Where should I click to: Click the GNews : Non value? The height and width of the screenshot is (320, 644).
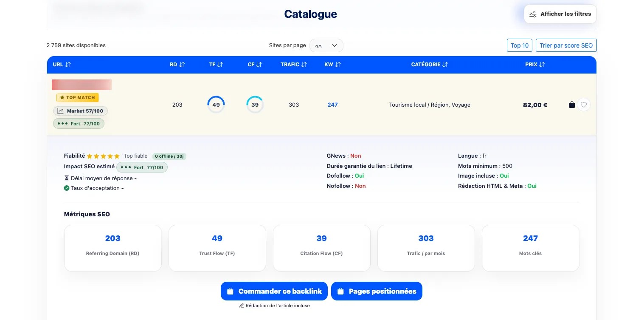click(355, 156)
